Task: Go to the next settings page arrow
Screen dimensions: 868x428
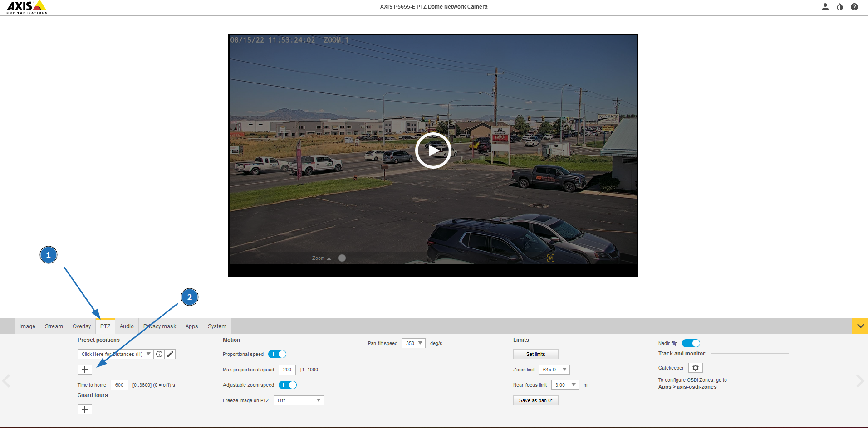Action: pyautogui.click(x=860, y=381)
